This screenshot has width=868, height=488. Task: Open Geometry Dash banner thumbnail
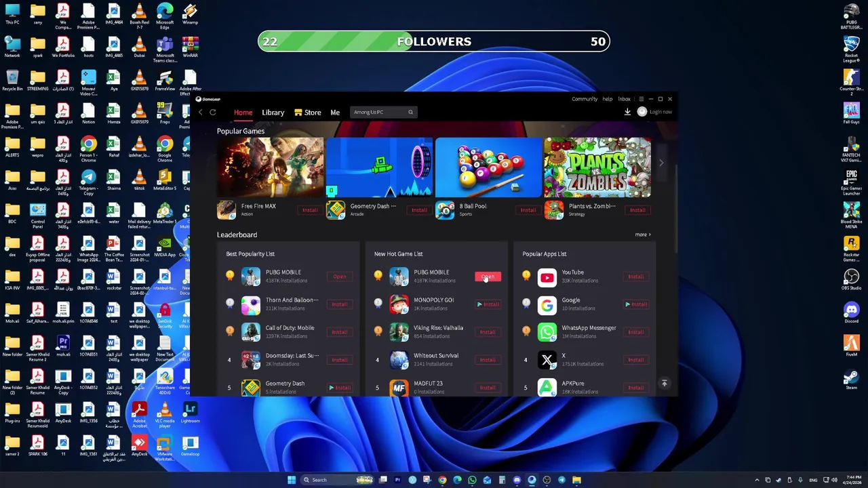click(x=379, y=167)
